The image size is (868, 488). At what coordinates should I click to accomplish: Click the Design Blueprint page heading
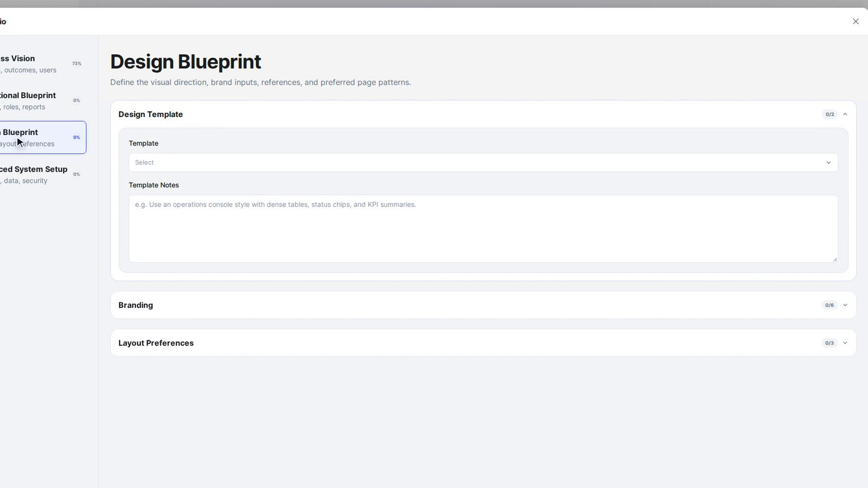(185, 62)
